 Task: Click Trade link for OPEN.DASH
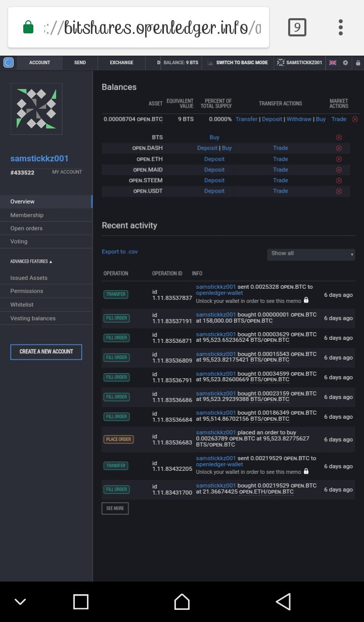coord(281,148)
